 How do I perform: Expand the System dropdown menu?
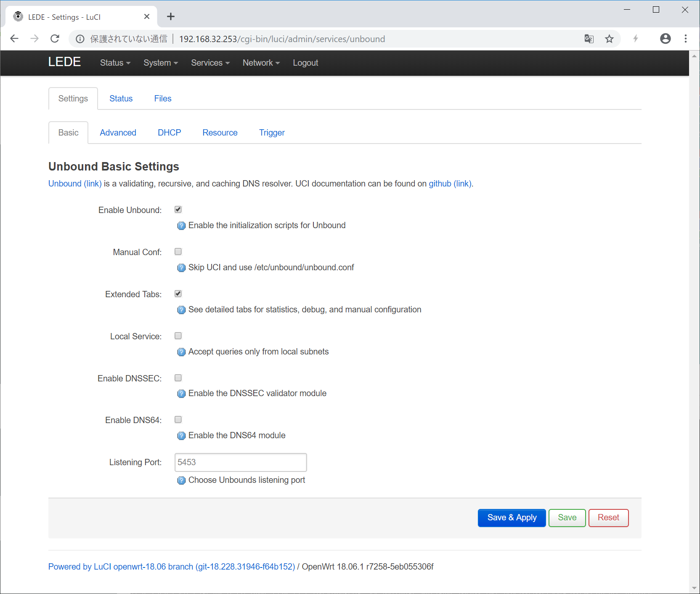pos(161,63)
